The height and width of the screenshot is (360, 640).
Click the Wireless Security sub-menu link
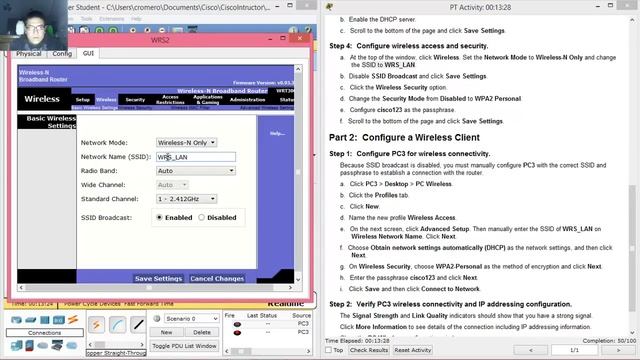pyautogui.click(x=136, y=108)
